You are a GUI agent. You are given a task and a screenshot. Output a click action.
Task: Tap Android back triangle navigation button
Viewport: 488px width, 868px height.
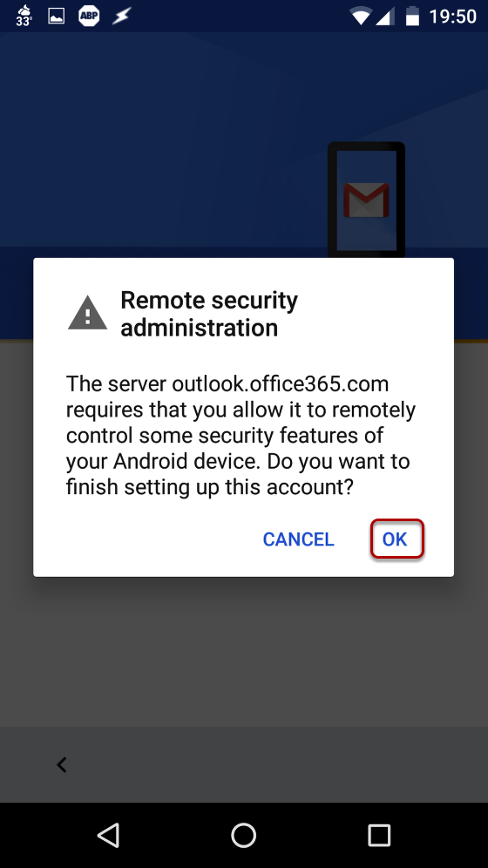pyautogui.click(x=108, y=835)
